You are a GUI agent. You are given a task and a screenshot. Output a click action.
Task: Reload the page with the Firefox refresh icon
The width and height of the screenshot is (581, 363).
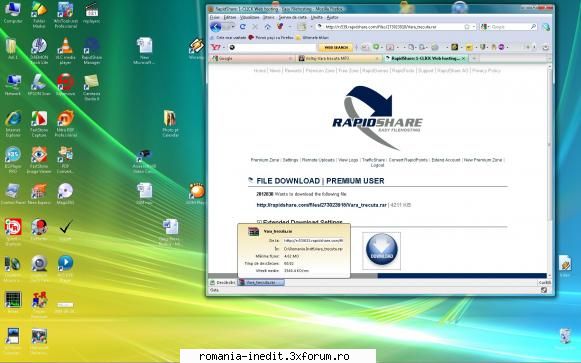pyautogui.click(x=243, y=27)
